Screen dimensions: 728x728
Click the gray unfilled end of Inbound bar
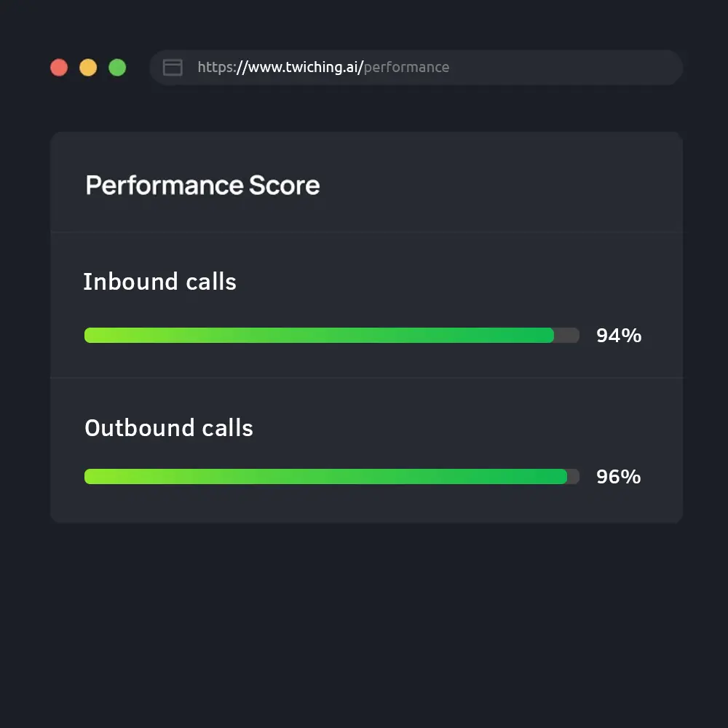click(x=568, y=336)
